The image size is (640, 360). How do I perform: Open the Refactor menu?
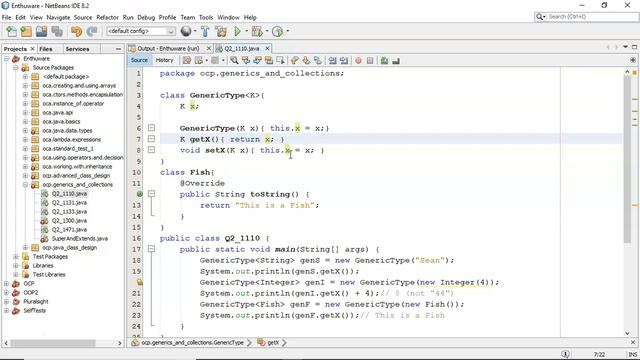pos(107,18)
